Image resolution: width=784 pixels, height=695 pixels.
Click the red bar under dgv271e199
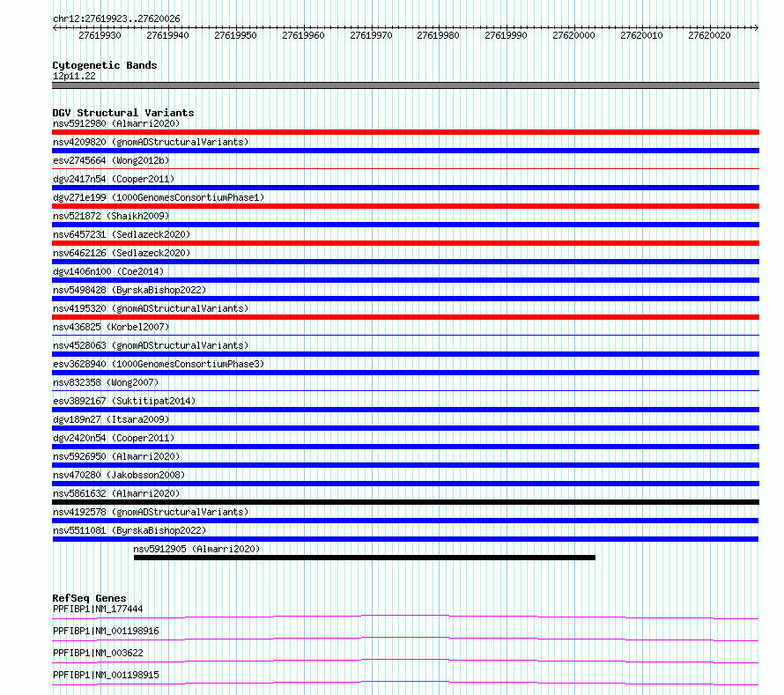pos(405,206)
